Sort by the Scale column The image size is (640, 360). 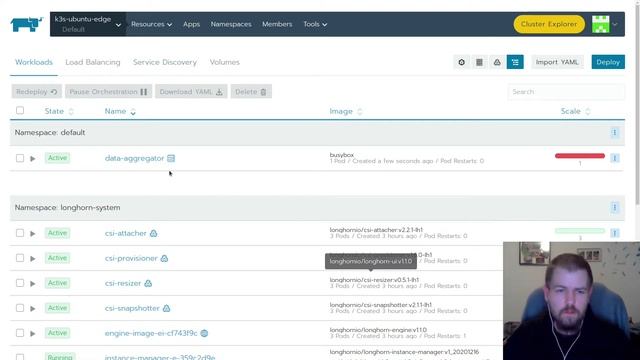point(576,111)
